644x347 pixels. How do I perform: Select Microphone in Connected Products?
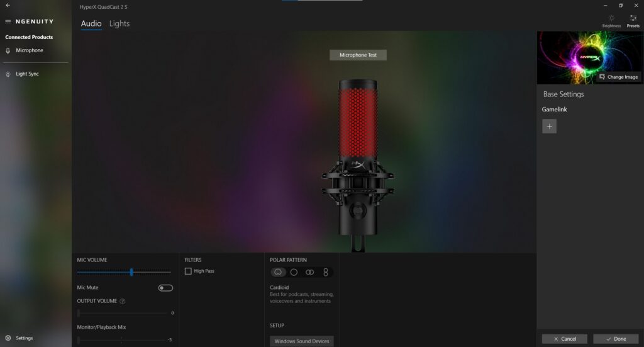pos(29,50)
